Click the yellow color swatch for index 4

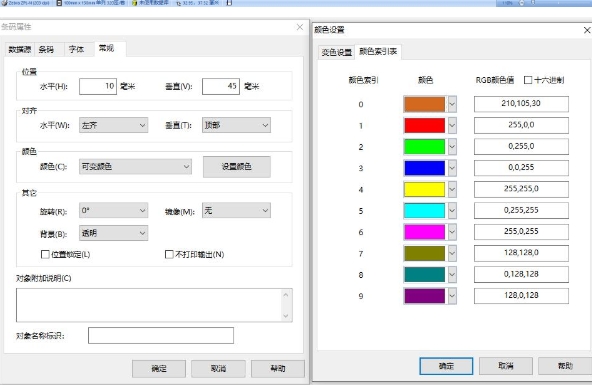point(424,189)
